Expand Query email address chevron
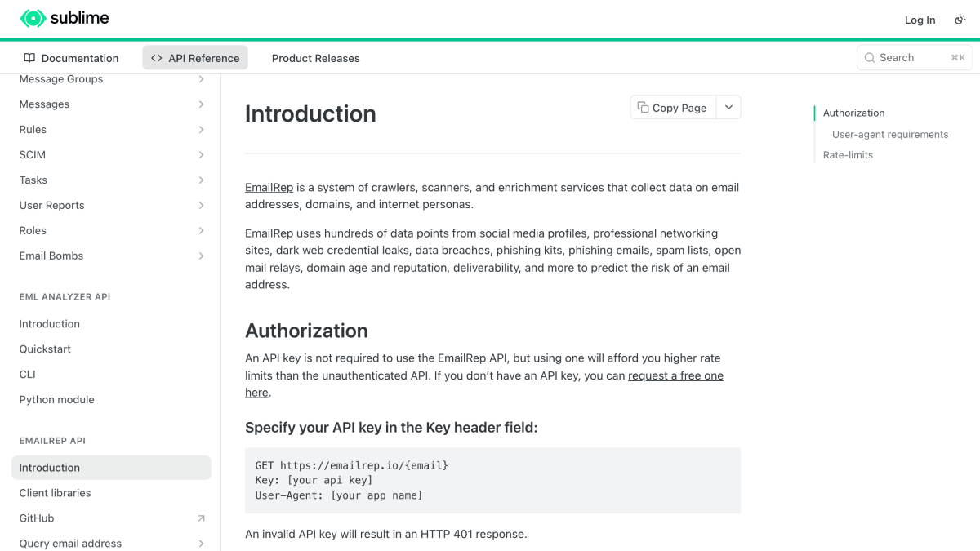 tap(201, 544)
